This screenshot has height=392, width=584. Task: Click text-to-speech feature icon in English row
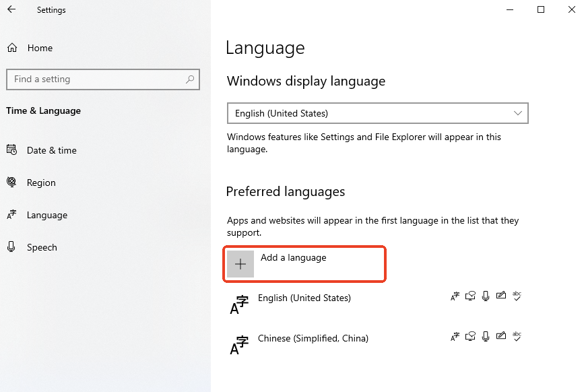click(x=470, y=296)
